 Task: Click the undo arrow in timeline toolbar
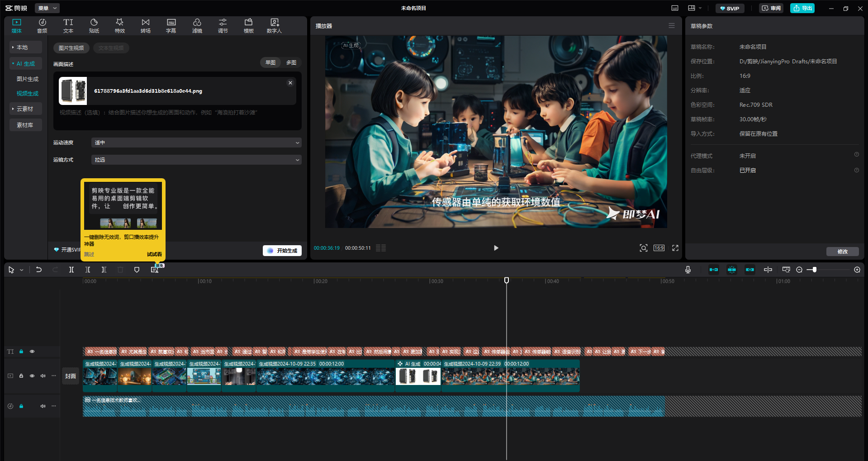(39, 270)
